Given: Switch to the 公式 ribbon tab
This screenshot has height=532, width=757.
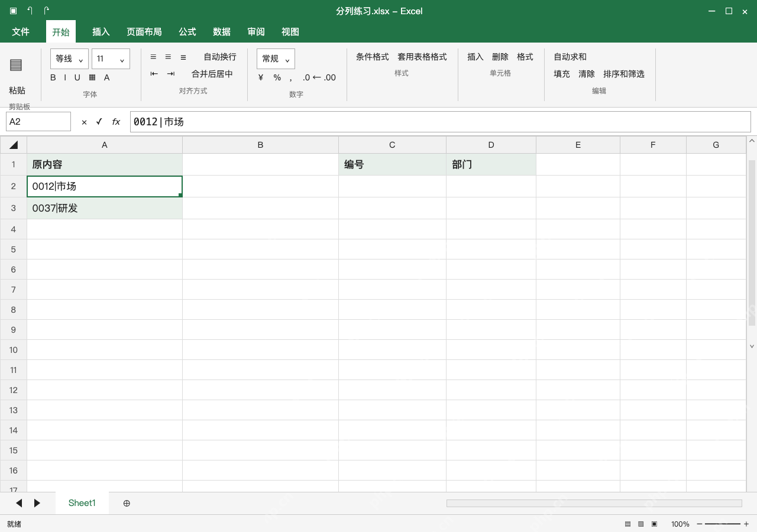Looking at the screenshot, I should 187,32.
